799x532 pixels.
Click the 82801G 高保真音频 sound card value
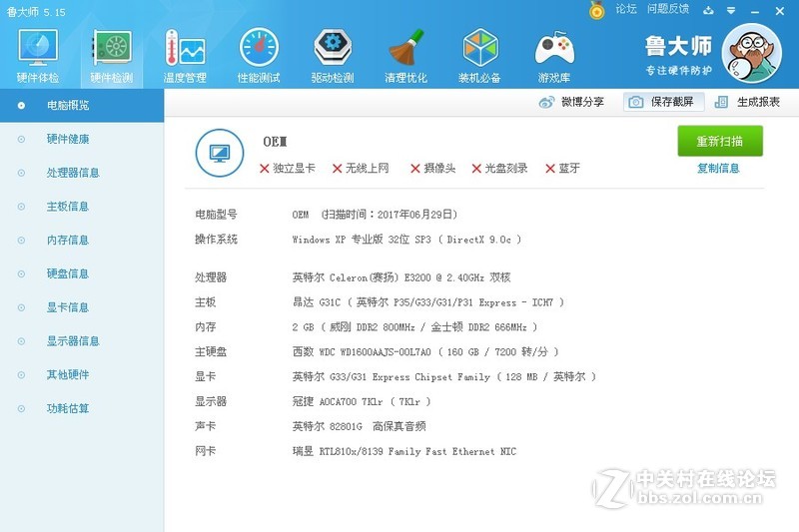(x=360, y=426)
